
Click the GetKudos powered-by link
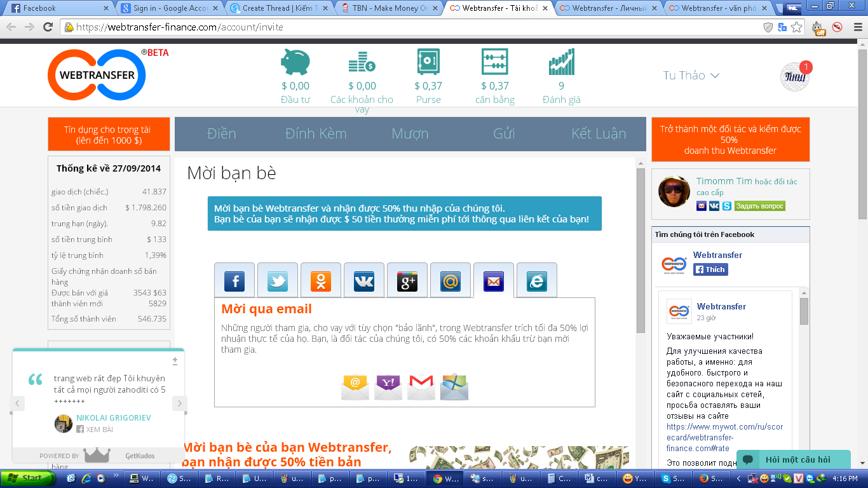(140, 456)
